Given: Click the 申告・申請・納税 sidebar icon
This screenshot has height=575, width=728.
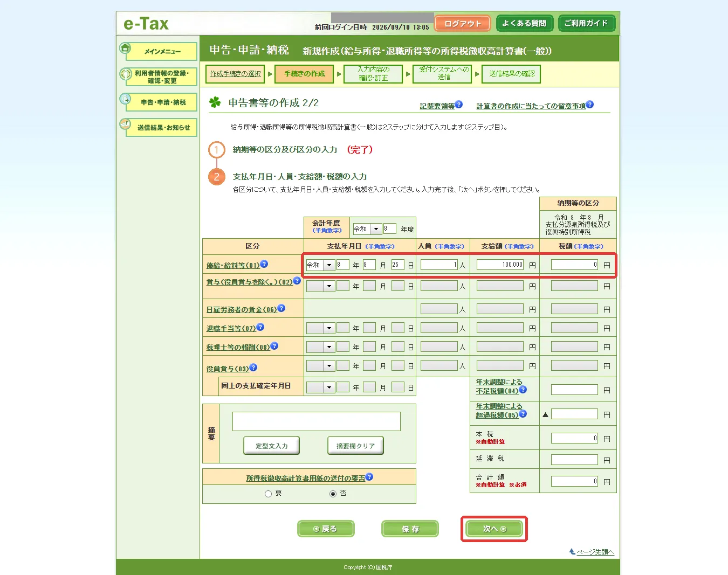Looking at the screenshot, I should click(125, 99).
